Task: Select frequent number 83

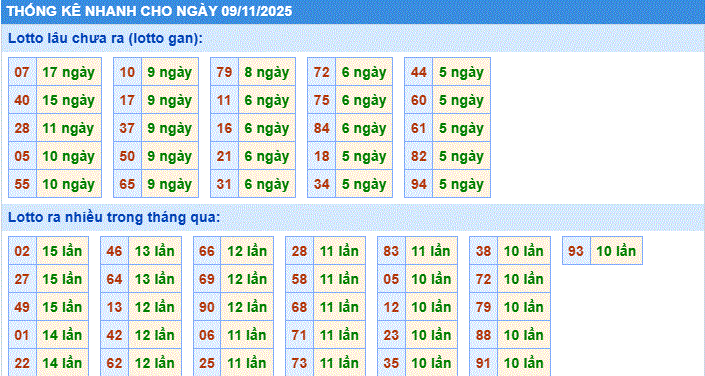Action: pos(391,251)
